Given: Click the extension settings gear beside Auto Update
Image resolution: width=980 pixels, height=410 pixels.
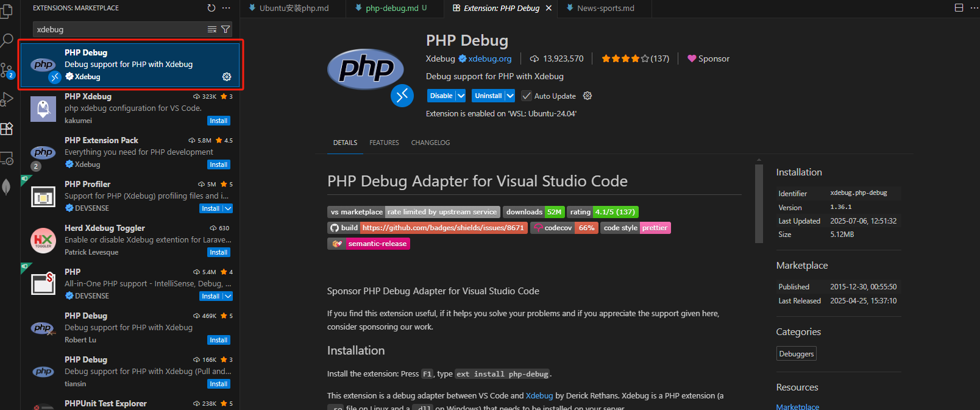Looking at the screenshot, I should pyautogui.click(x=588, y=96).
